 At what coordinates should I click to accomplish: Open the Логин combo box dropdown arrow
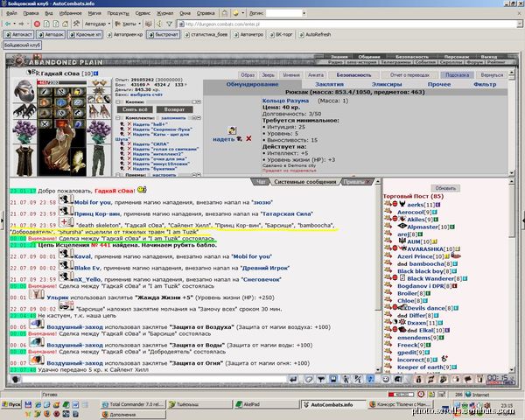(x=304, y=13)
